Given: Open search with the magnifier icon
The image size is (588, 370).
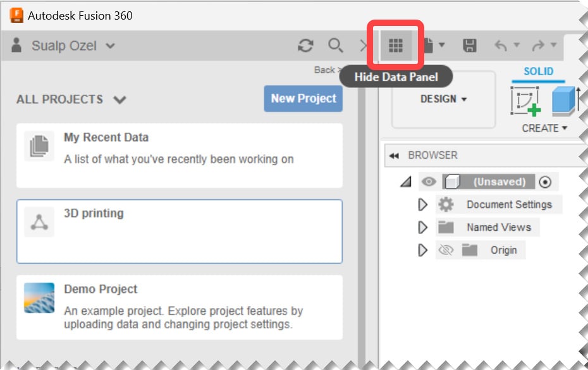Looking at the screenshot, I should 335,46.
